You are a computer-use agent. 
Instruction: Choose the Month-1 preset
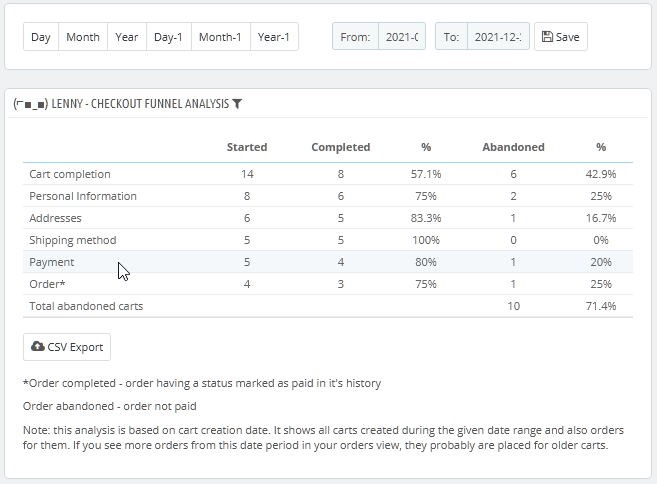220,37
